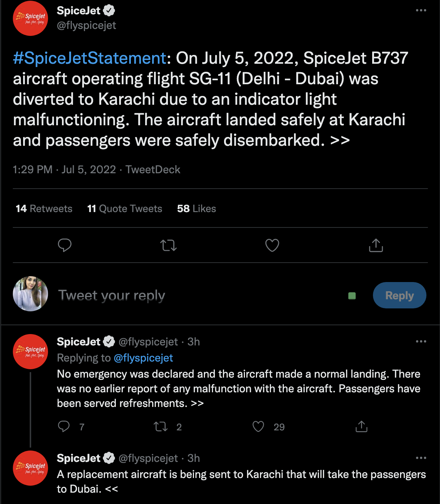The height and width of the screenshot is (504, 440).
Task: Reply to the 'No emergency was declared' tweet
Action: click(x=64, y=426)
